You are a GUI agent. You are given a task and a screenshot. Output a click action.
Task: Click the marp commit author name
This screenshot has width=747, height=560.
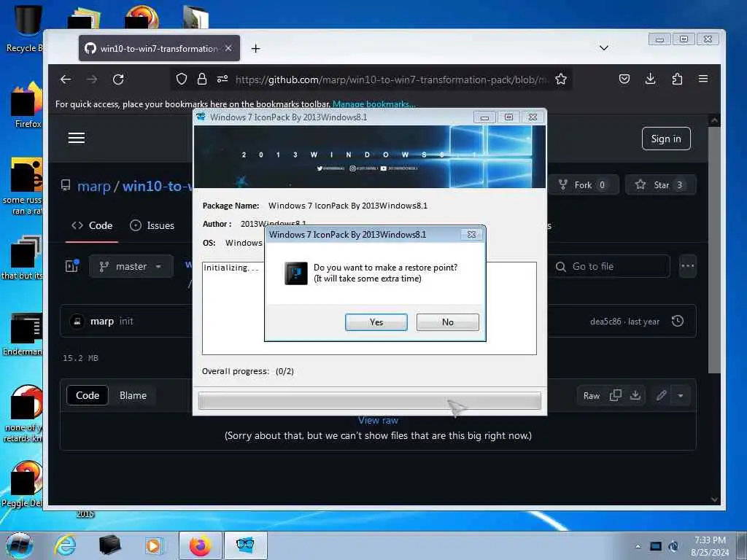point(102,322)
